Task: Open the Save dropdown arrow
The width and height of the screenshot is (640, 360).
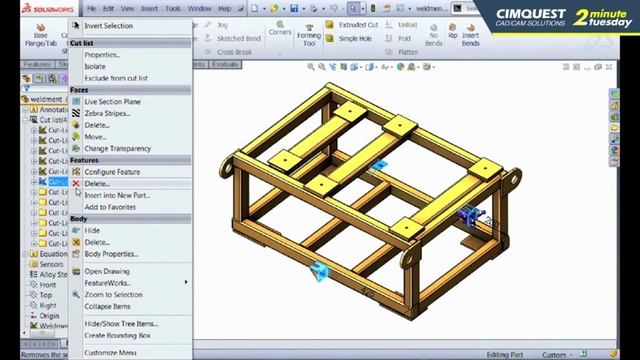Action: point(303,9)
